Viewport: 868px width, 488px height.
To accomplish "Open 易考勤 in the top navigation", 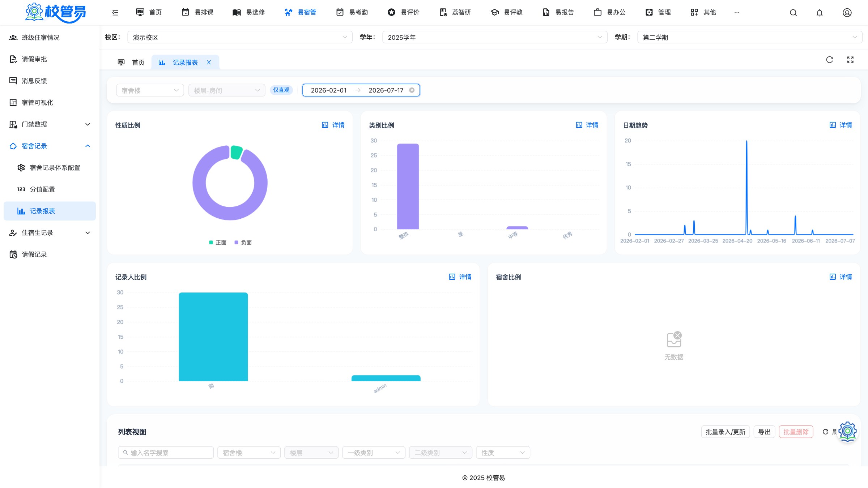I will tap(352, 12).
